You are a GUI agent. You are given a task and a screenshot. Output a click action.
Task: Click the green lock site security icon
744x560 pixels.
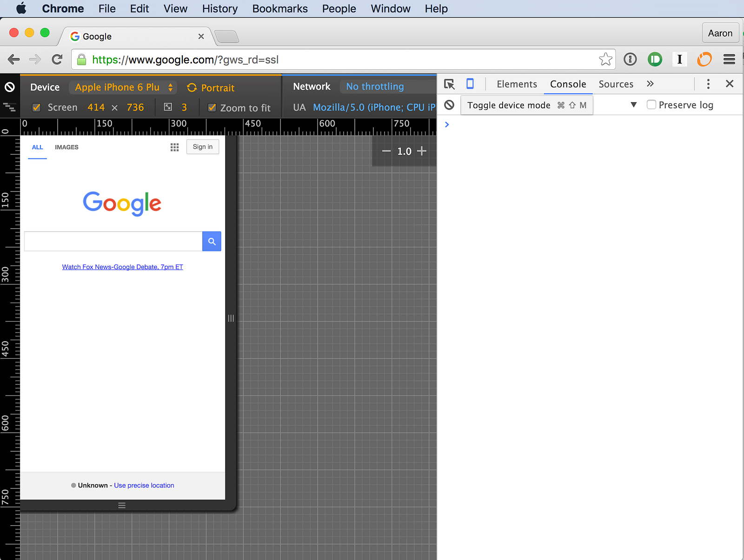pyautogui.click(x=82, y=59)
